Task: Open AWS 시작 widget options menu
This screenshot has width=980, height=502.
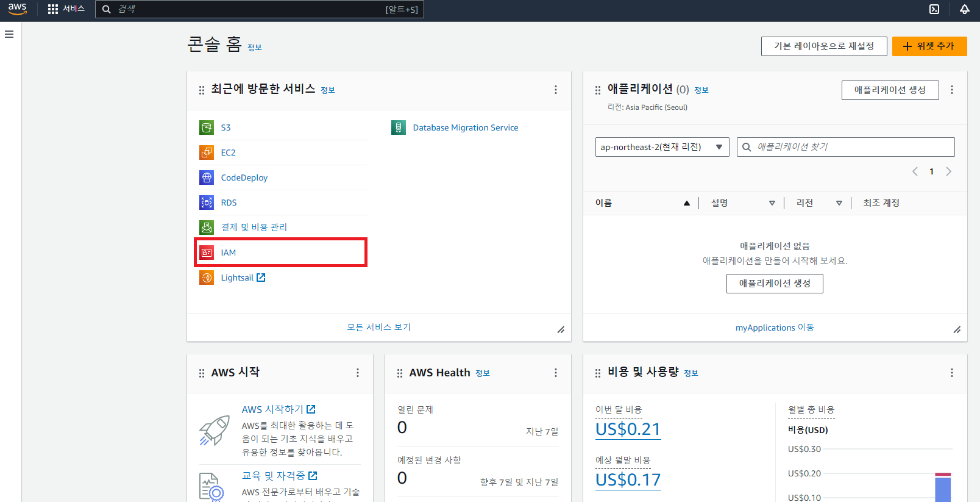Action: click(358, 373)
